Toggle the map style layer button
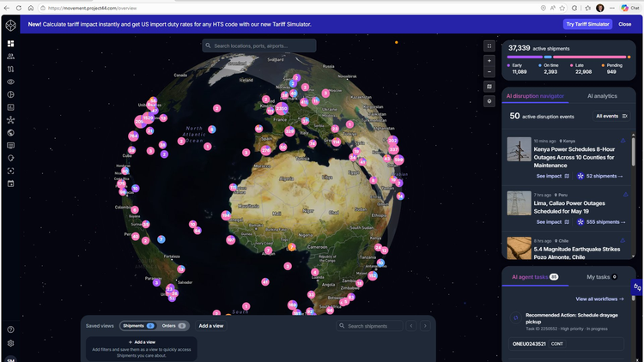 pyautogui.click(x=489, y=87)
